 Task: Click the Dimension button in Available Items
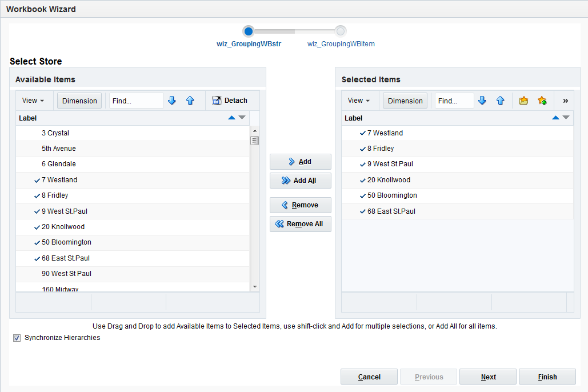coord(79,101)
